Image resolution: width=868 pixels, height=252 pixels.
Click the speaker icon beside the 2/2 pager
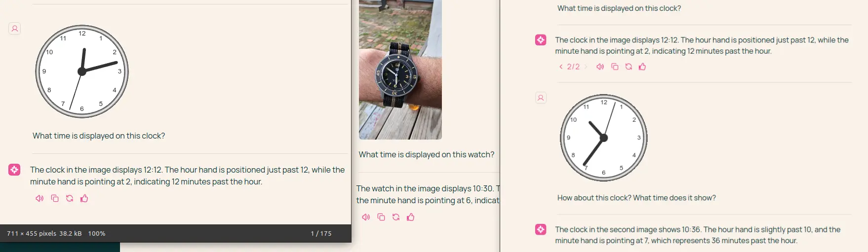600,67
